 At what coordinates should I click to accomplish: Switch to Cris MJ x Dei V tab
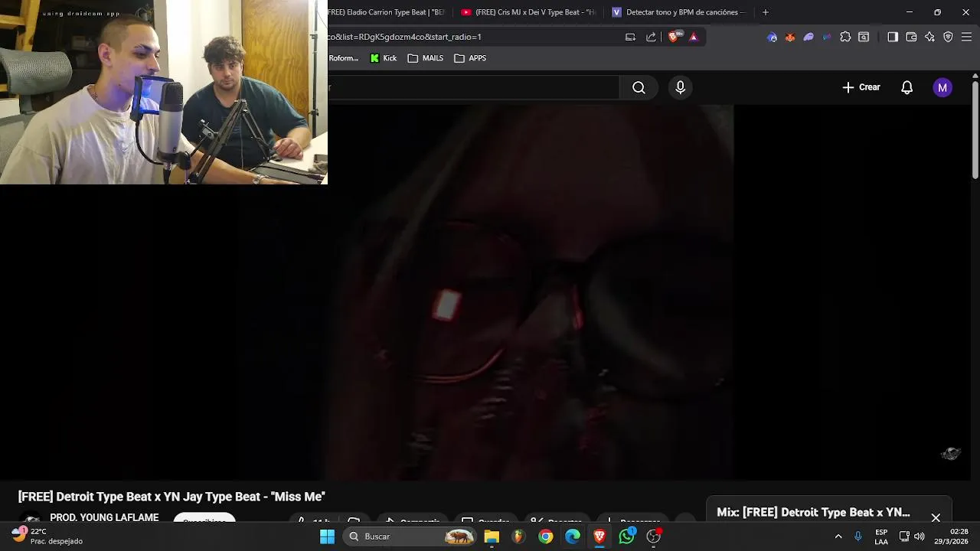(528, 12)
